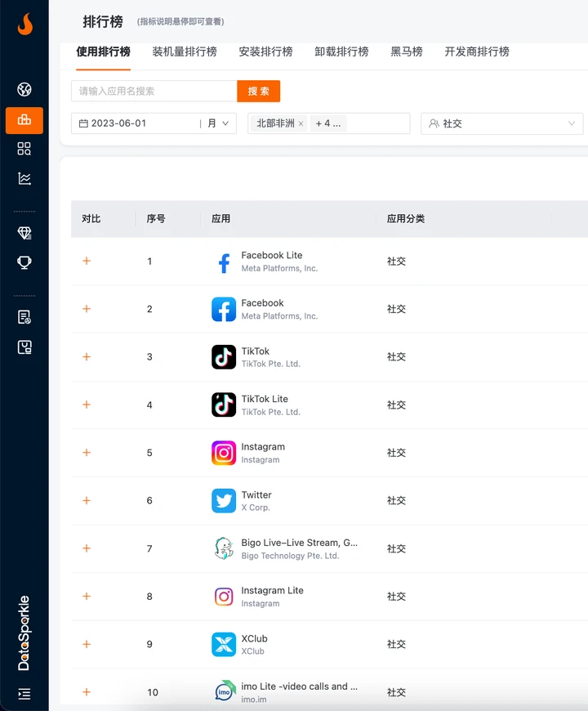Click Meta Platforms, Inc. under Facebook Lite

279,268
